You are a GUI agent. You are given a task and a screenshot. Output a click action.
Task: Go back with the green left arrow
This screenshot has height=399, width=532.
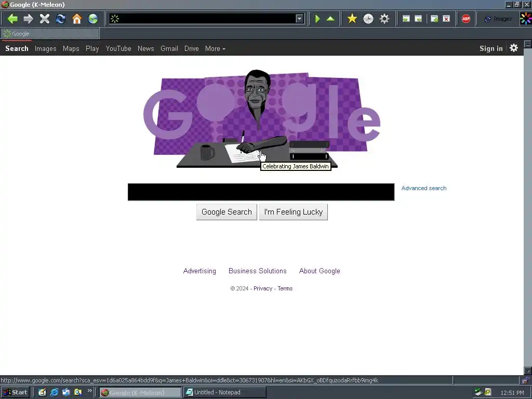point(12,19)
